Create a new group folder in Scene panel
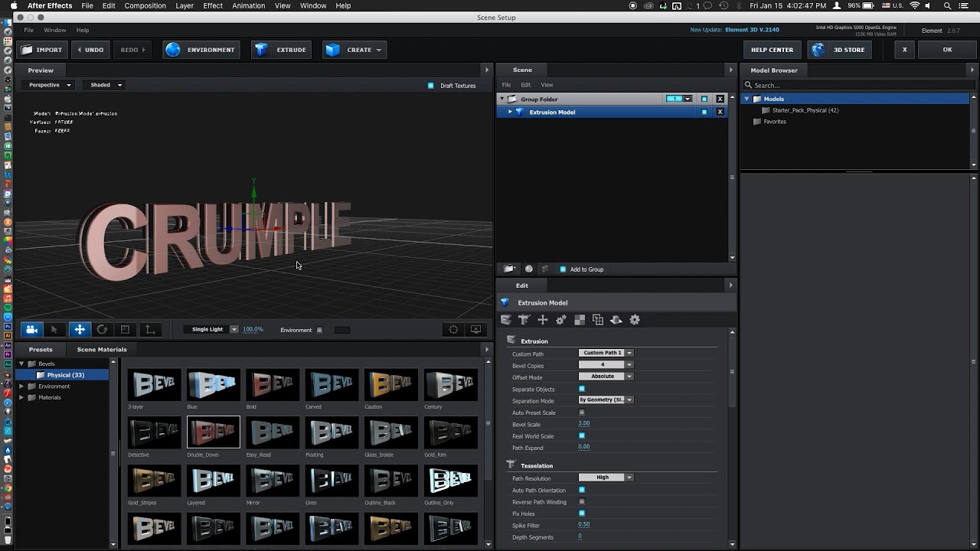 click(x=509, y=269)
